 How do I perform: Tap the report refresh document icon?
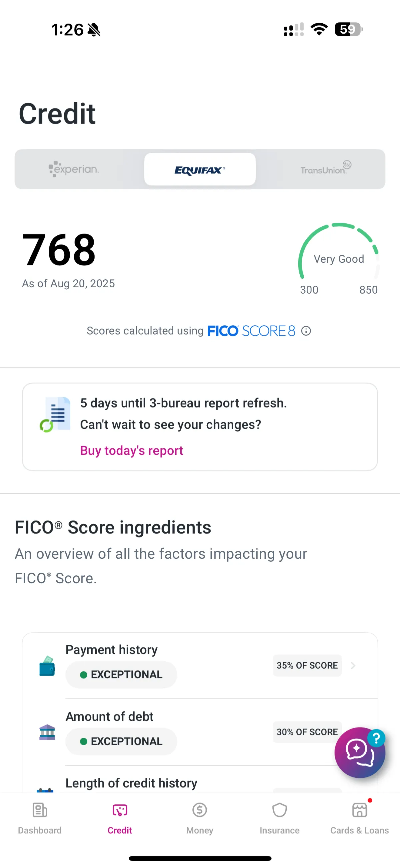[56, 414]
